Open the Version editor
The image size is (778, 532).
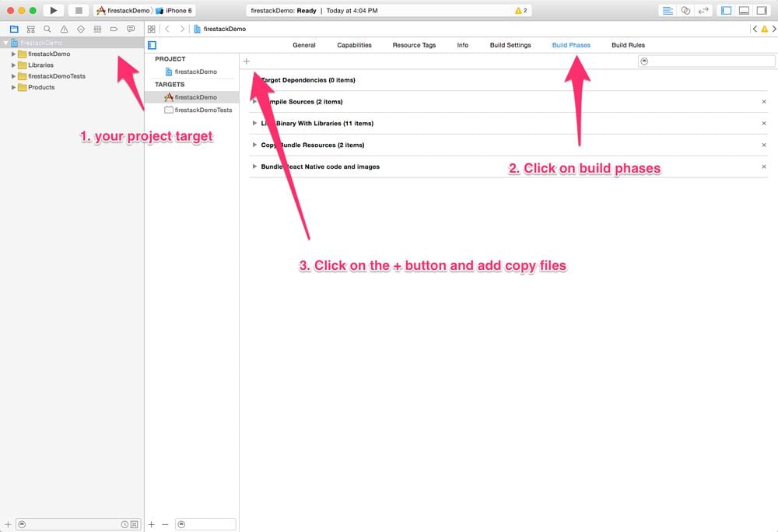[703, 10]
